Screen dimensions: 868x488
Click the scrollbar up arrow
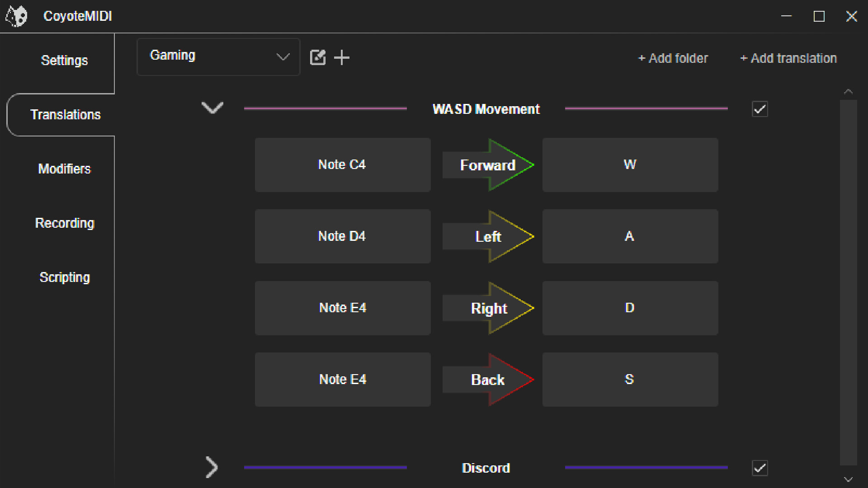point(849,92)
